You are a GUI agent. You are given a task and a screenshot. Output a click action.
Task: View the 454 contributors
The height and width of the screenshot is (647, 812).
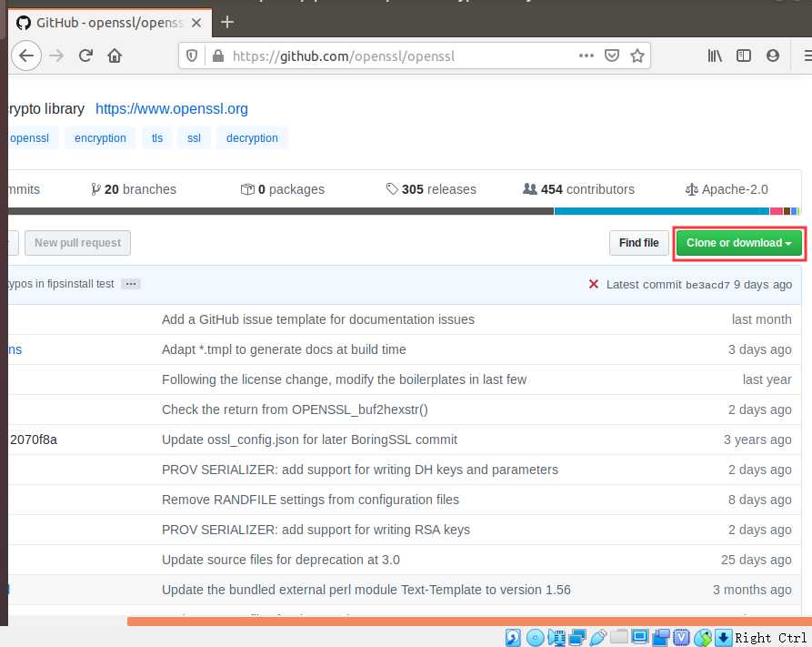click(x=578, y=189)
